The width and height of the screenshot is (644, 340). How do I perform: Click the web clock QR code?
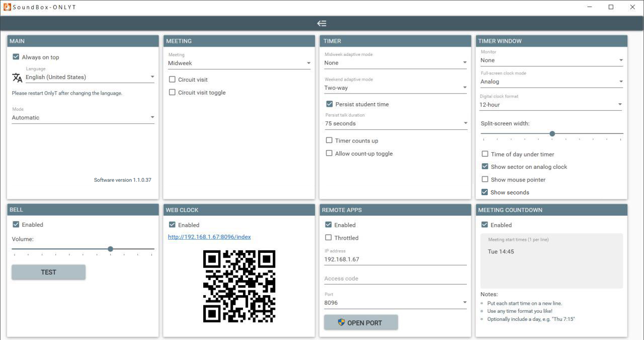click(238, 287)
